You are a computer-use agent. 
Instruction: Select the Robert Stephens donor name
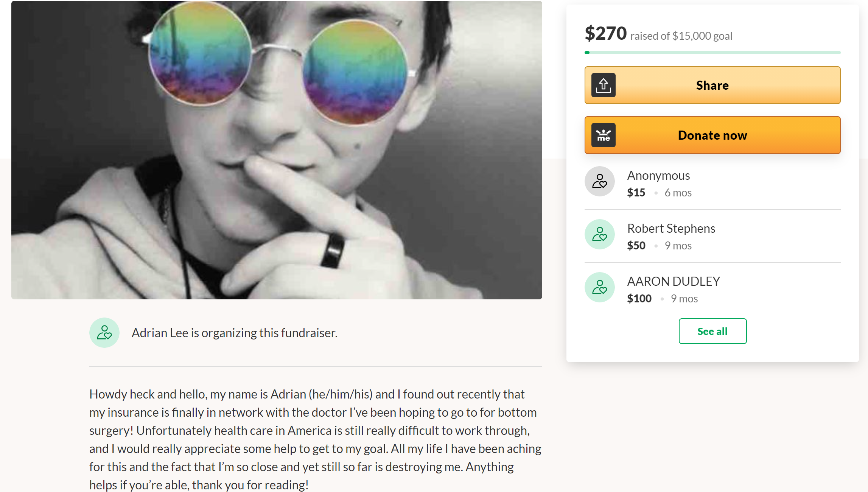click(x=671, y=229)
